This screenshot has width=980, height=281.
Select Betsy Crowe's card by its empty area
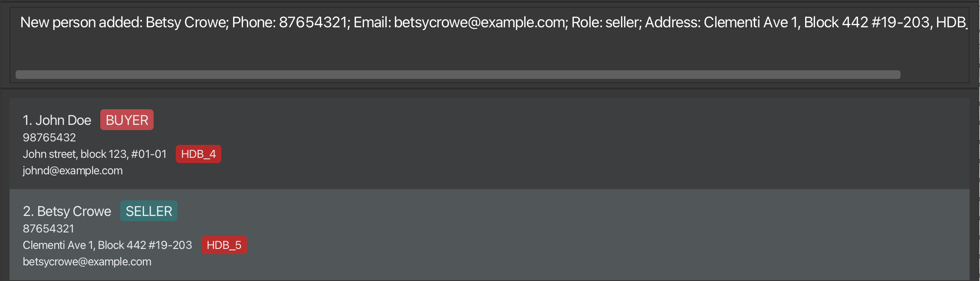(564, 234)
